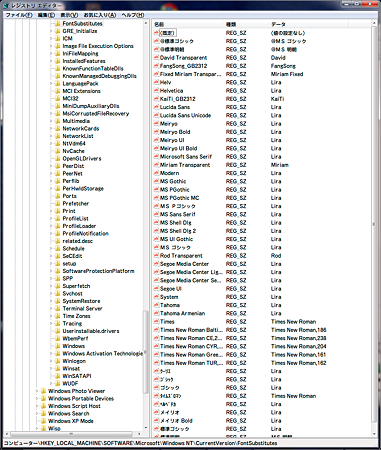Viewport: 381px width, 450px height.
Task: Expand the NetworkCards key
Action: tap(51, 129)
